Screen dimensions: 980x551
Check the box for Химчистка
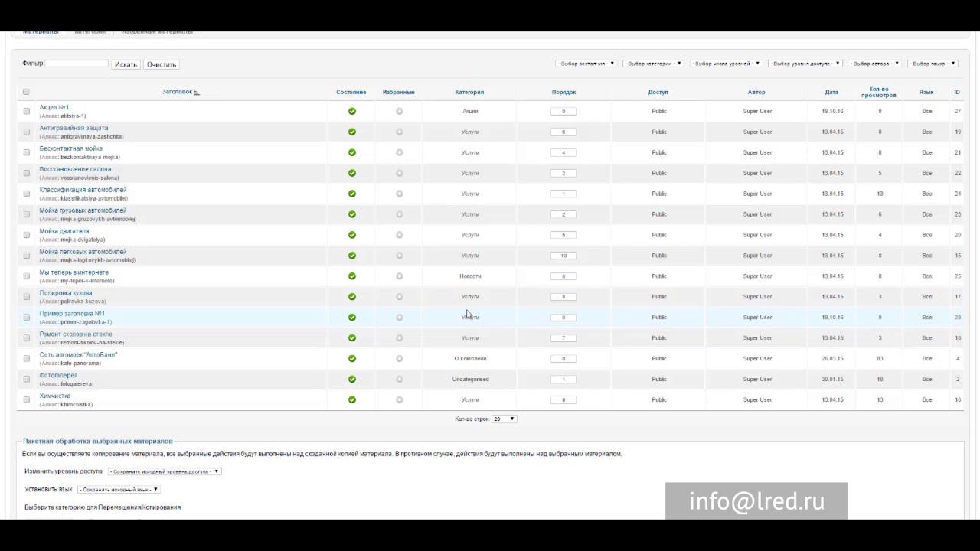click(26, 399)
